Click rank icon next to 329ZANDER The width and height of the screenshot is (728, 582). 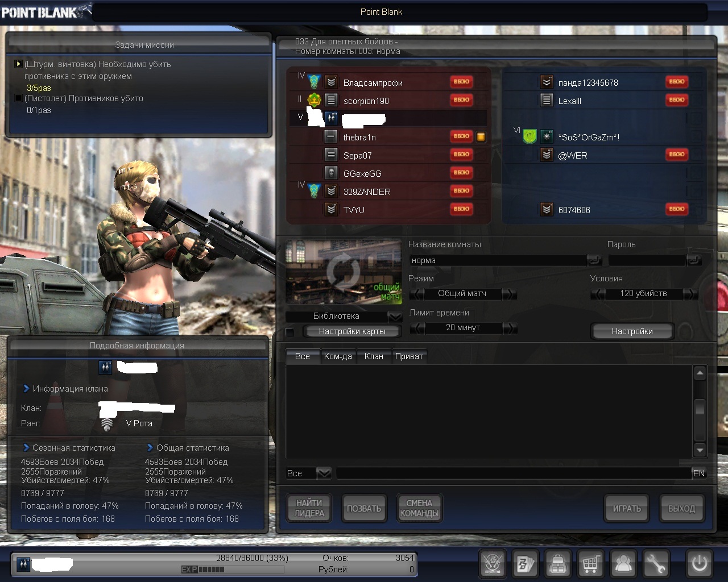point(331,192)
